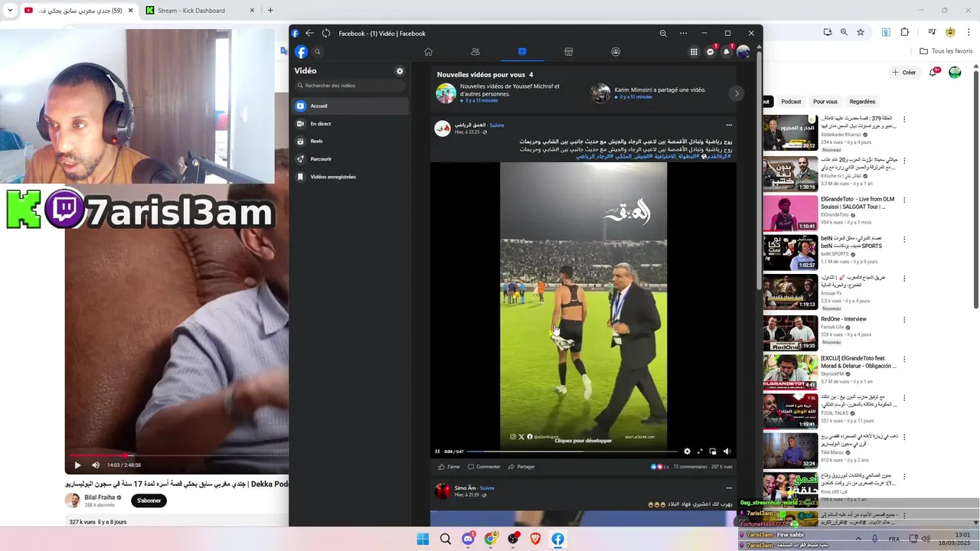Play the YouTube Dekka Podcast video
This screenshot has height=551, width=980.
click(x=77, y=465)
